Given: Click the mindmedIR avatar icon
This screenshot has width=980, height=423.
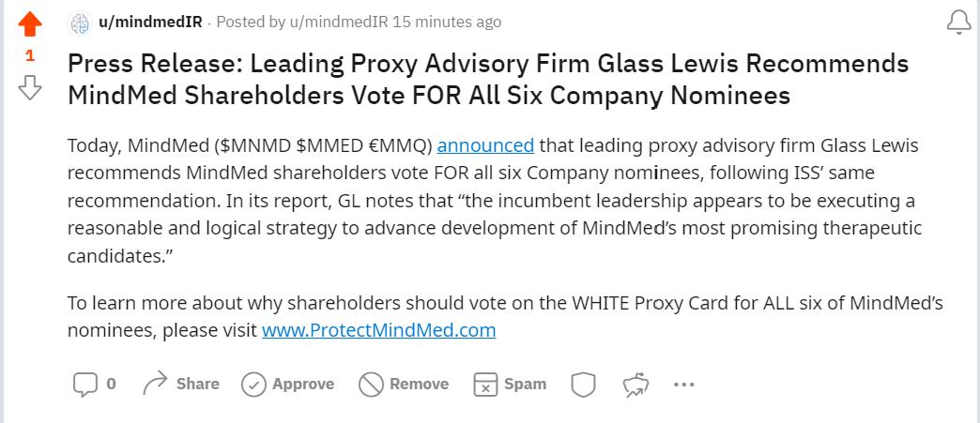Looking at the screenshot, I should pos(81,22).
